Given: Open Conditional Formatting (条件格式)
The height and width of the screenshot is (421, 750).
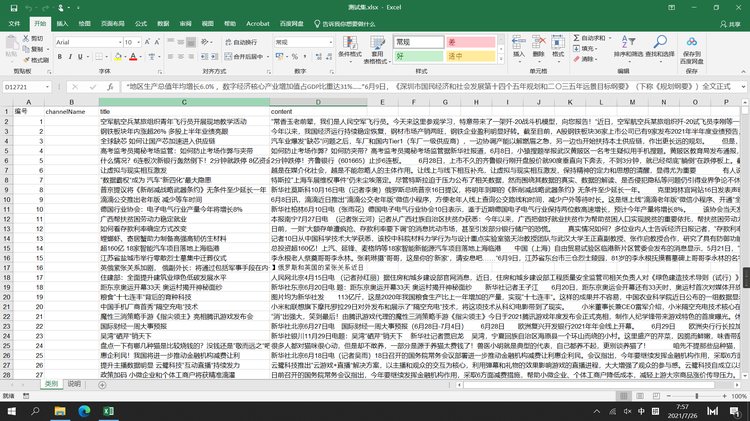Looking at the screenshot, I should pyautogui.click(x=350, y=48).
